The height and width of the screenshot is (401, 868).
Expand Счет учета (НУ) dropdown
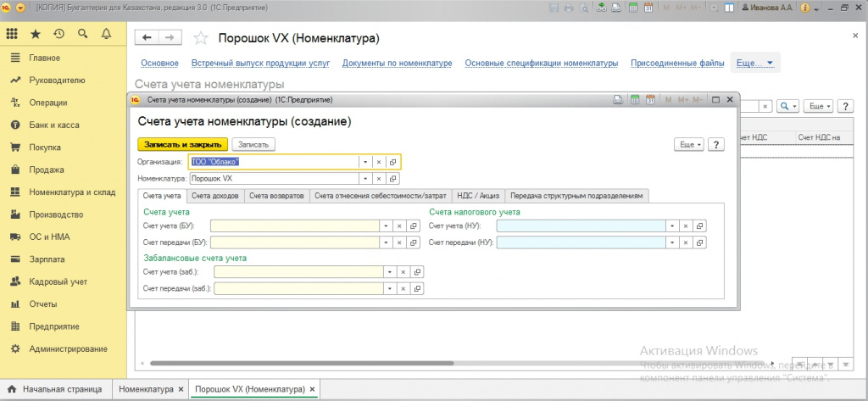click(672, 226)
